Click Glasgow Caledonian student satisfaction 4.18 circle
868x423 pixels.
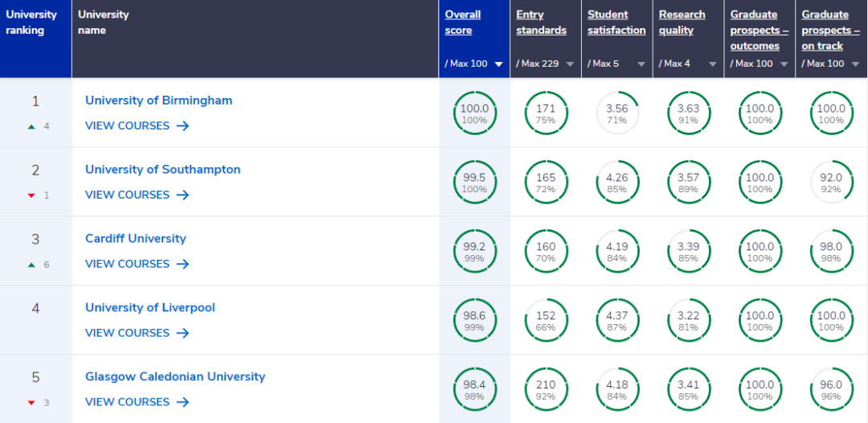click(x=618, y=389)
